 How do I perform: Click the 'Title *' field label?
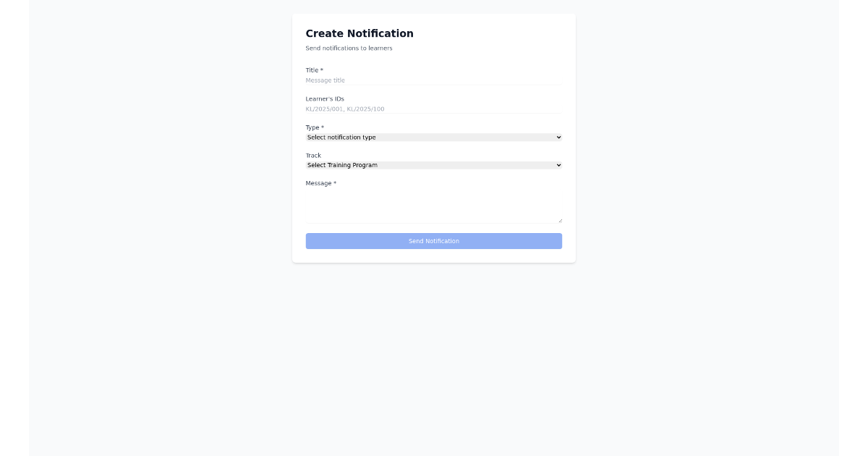[314, 69]
